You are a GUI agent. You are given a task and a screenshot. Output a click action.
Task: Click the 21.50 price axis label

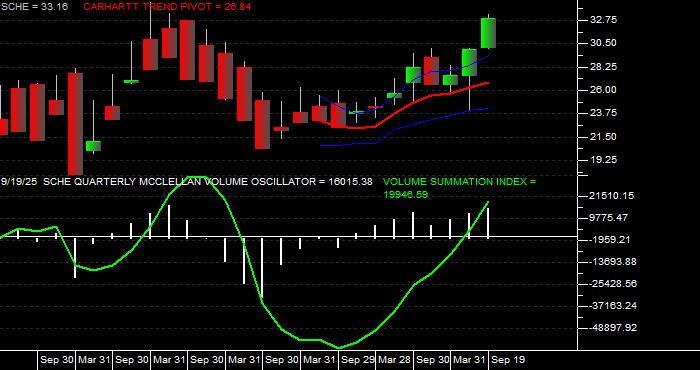pyautogui.click(x=603, y=137)
